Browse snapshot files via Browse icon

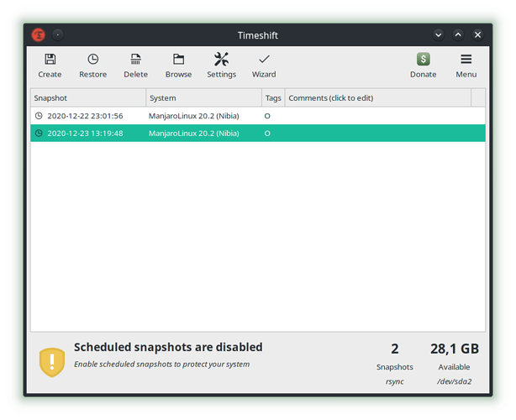click(179, 60)
